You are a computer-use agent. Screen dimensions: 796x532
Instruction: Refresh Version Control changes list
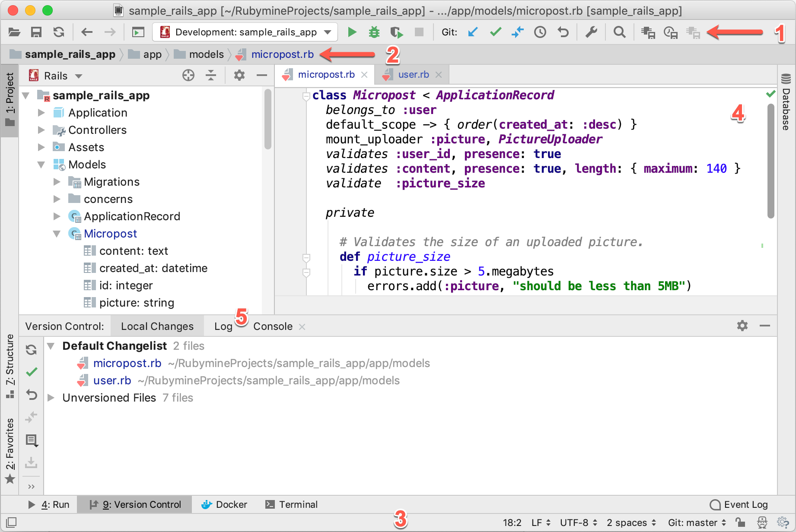coord(31,349)
